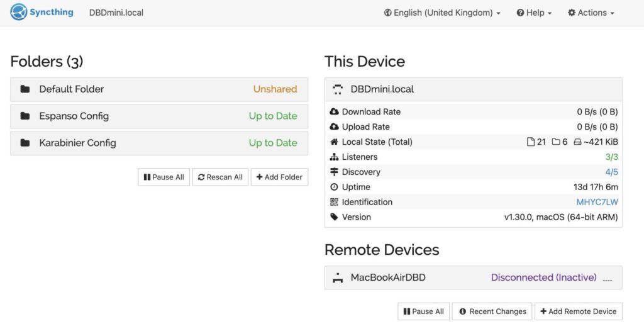This screenshot has height=331, width=644.
Task: Click the Listeners network icon
Action: pos(334,157)
